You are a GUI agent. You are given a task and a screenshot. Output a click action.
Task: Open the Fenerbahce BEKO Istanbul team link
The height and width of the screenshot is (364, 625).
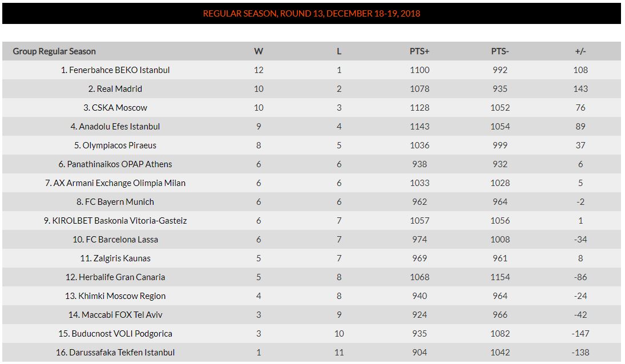(115, 70)
